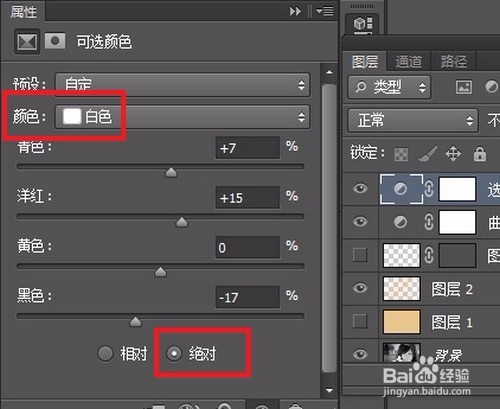The image size is (500, 409).
Task: Open the 预设 preset dropdown
Action: [x=182, y=85]
